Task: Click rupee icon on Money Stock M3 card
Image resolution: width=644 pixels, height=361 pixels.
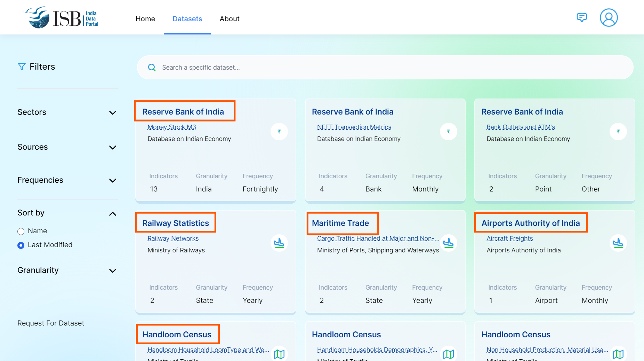Action: click(279, 132)
